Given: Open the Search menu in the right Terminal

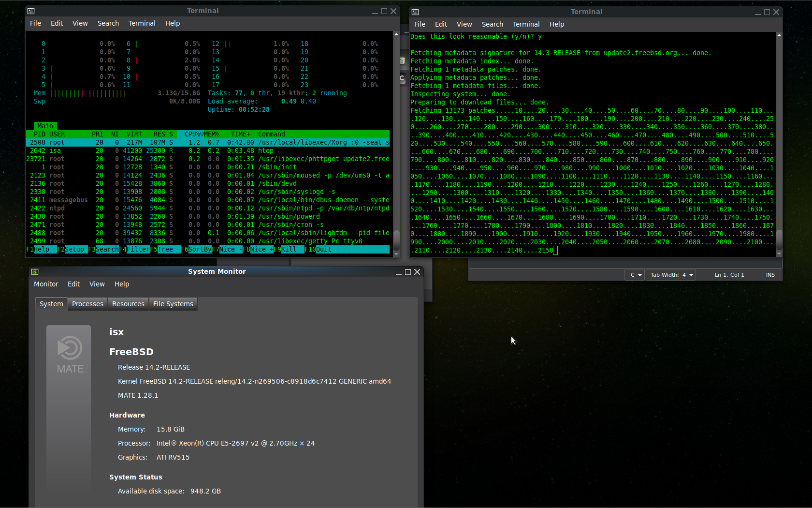Looking at the screenshot, I should pyautogui.click(x=492, y=24).
